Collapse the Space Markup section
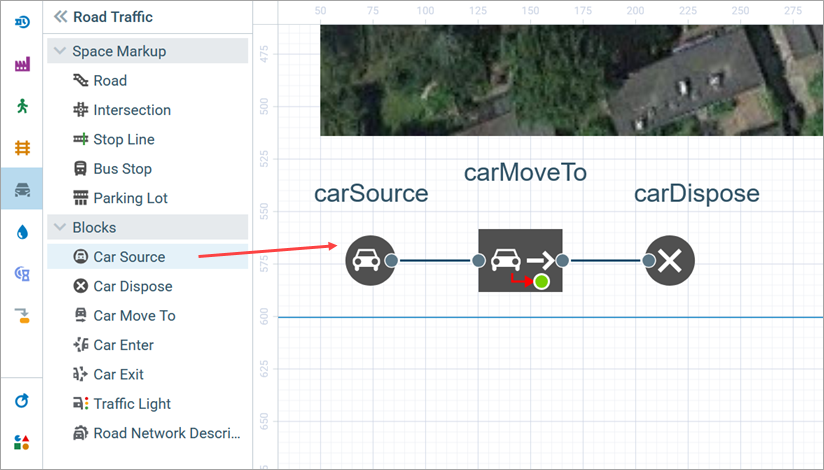The image size is (824, 470). tap(59, 51)
